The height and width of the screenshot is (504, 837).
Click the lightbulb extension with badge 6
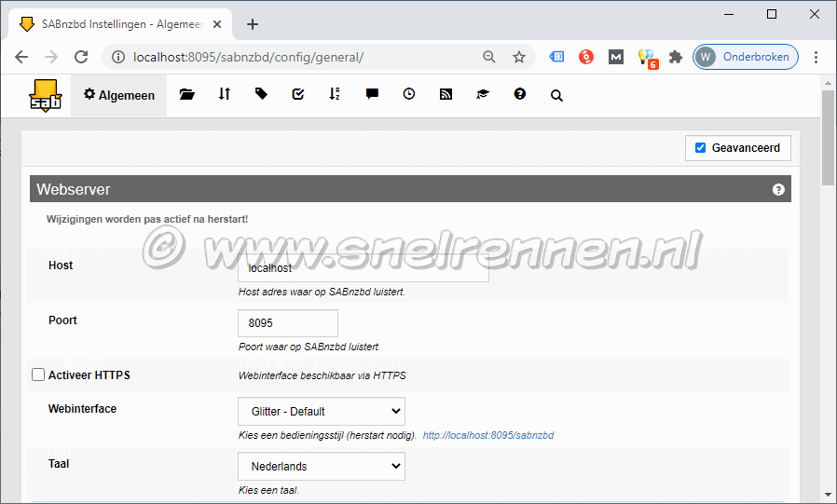(x=647, y=58)
